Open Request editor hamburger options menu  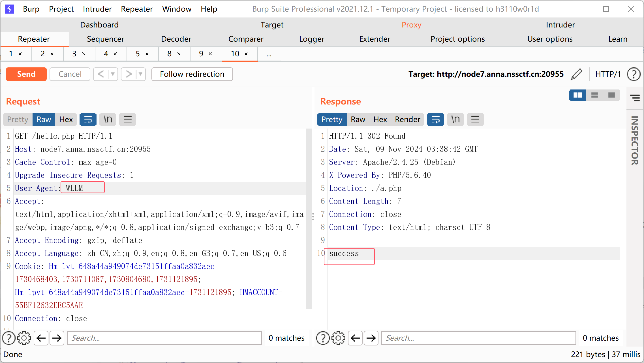click(x=128, y=119)
